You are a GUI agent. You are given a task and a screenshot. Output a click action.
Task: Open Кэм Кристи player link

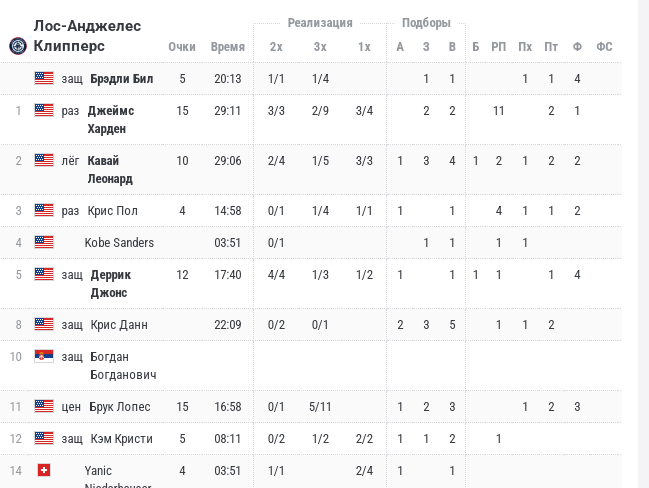(x=121, y=438)
